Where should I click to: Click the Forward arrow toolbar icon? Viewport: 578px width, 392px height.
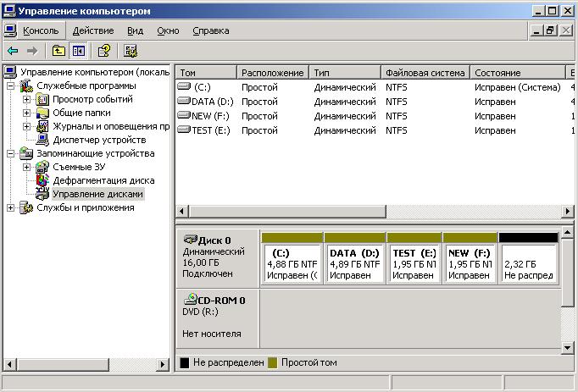32,51
